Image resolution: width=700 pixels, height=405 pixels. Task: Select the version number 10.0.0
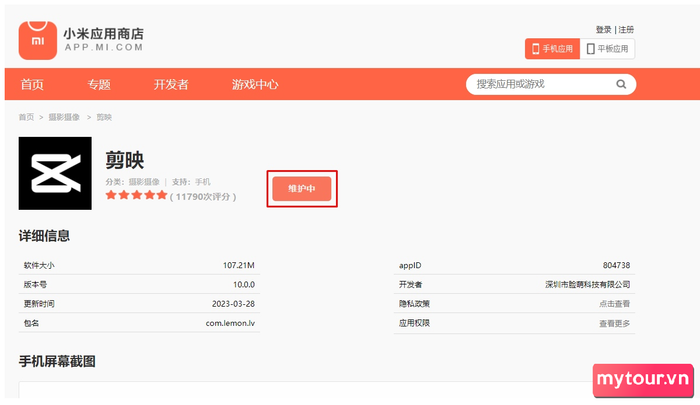pos(244,284)
